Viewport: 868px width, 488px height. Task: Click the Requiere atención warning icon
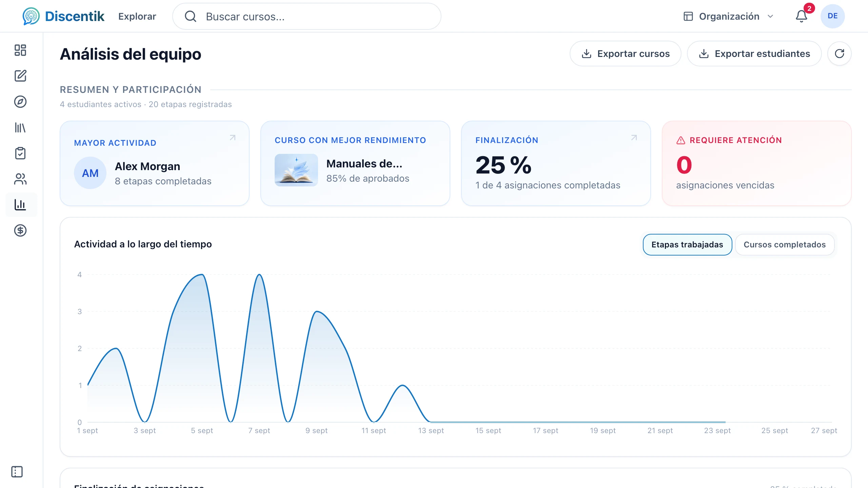681,140
